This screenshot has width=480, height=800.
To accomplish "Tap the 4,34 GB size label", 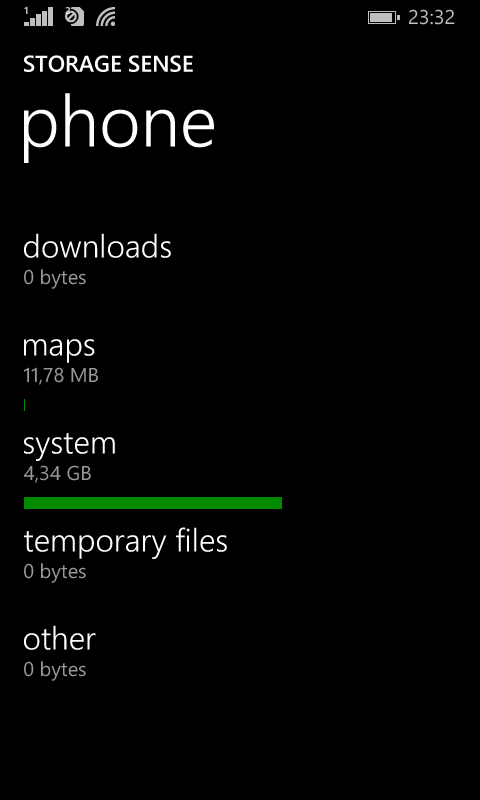I will click(x=57, y=474).
